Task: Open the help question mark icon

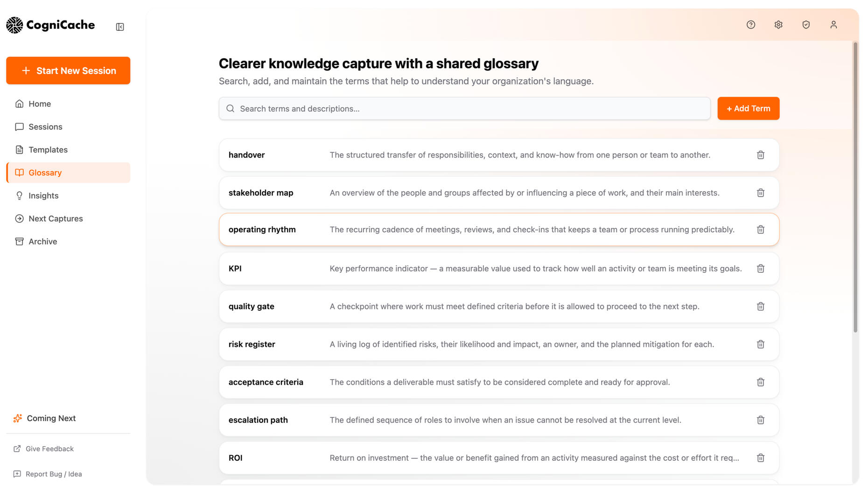Action: (751, 25)
